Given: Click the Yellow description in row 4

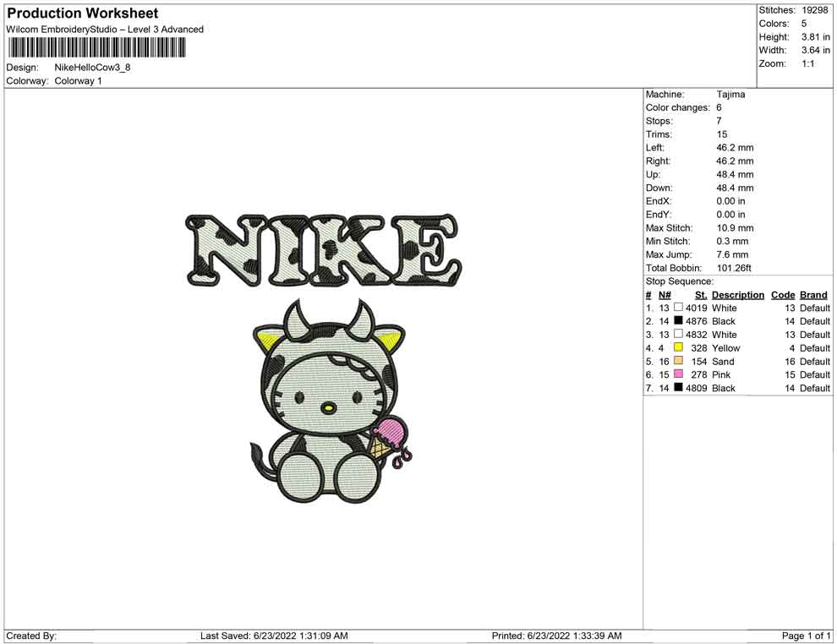Looking at the screenshot, I should click(x=726, y=348).
